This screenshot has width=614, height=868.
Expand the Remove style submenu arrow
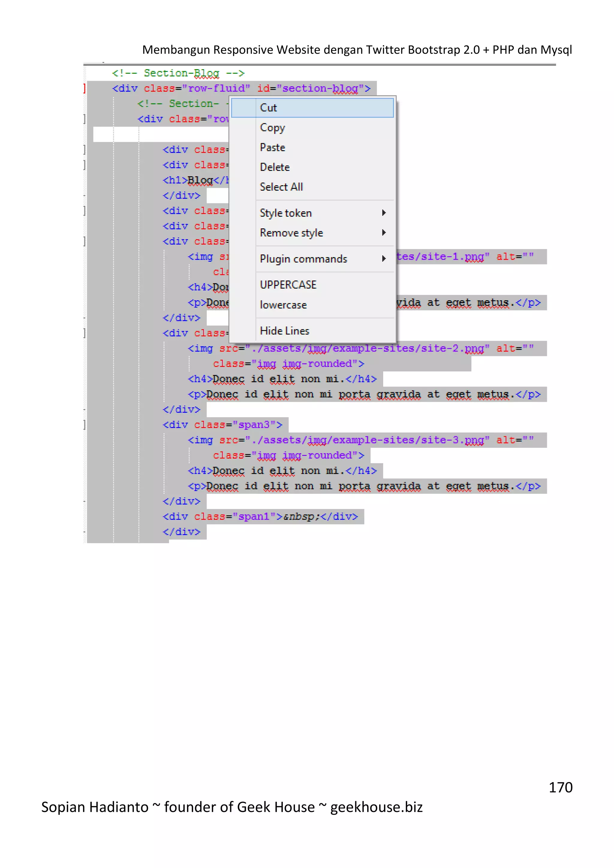tap(384, 233)
